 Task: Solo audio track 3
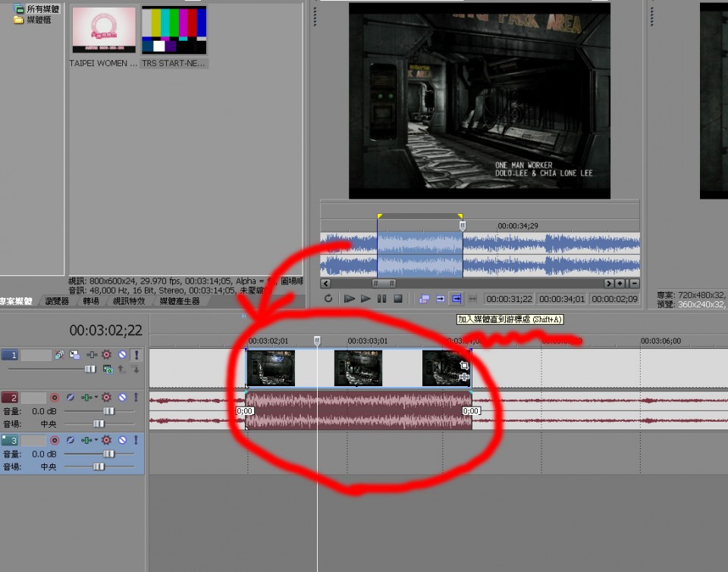[x=136, y=440]
